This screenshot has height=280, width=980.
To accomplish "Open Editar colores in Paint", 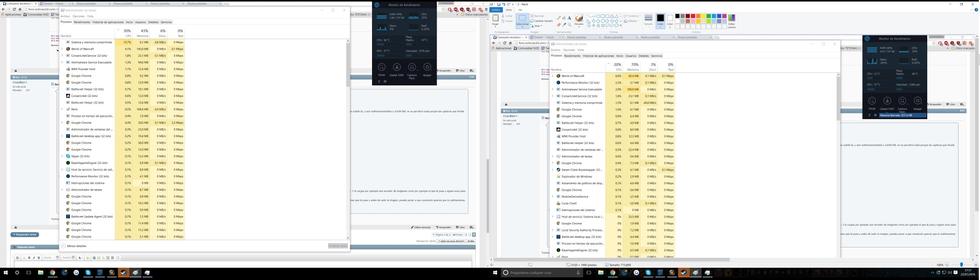I will point(731,21).
